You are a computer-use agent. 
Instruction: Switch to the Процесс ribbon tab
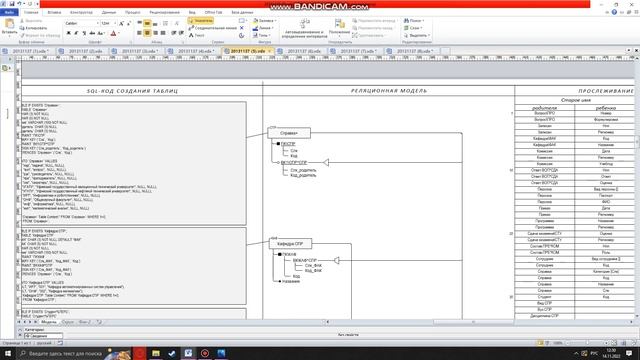pos(133,13)
